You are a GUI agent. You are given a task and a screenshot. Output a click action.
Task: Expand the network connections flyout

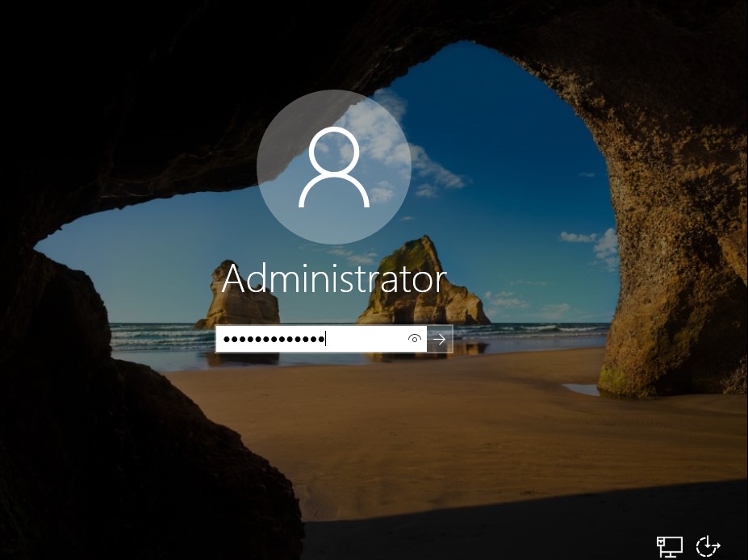pyautogui.click(x=669, y=546)
